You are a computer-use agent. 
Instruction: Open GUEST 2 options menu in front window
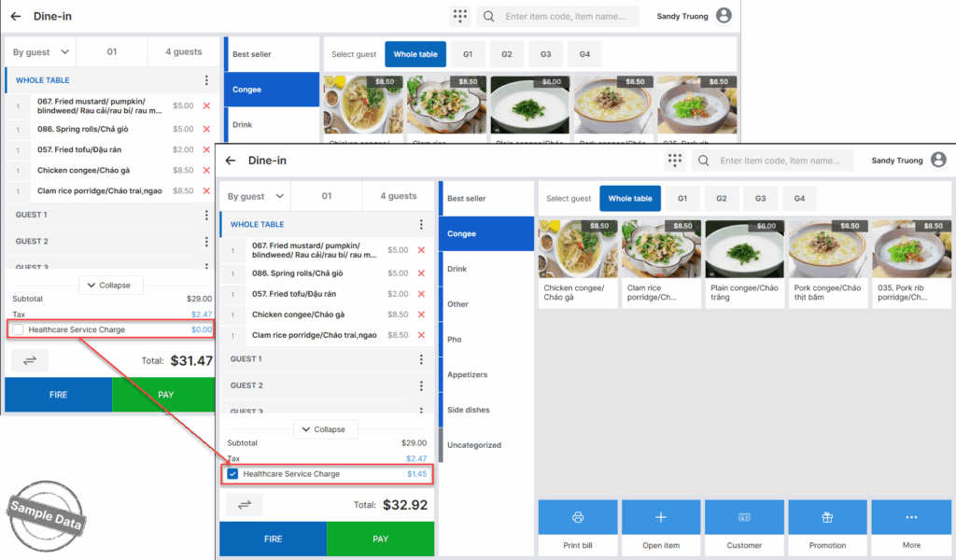tap(421, 385)
